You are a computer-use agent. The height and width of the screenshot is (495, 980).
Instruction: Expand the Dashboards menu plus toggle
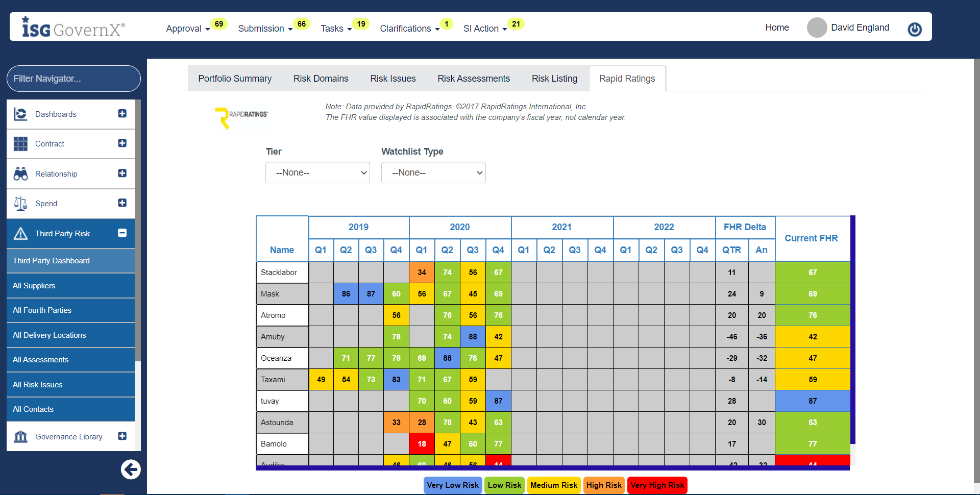click(122, 113)
